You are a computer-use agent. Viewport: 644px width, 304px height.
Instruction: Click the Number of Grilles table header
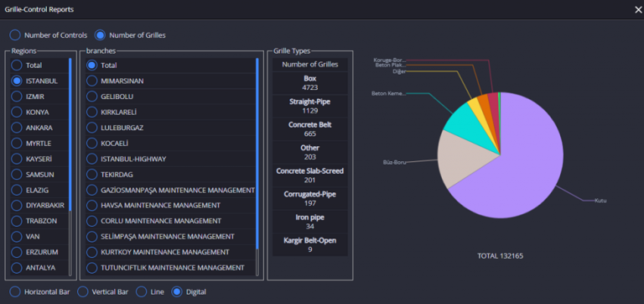(310, 65)
